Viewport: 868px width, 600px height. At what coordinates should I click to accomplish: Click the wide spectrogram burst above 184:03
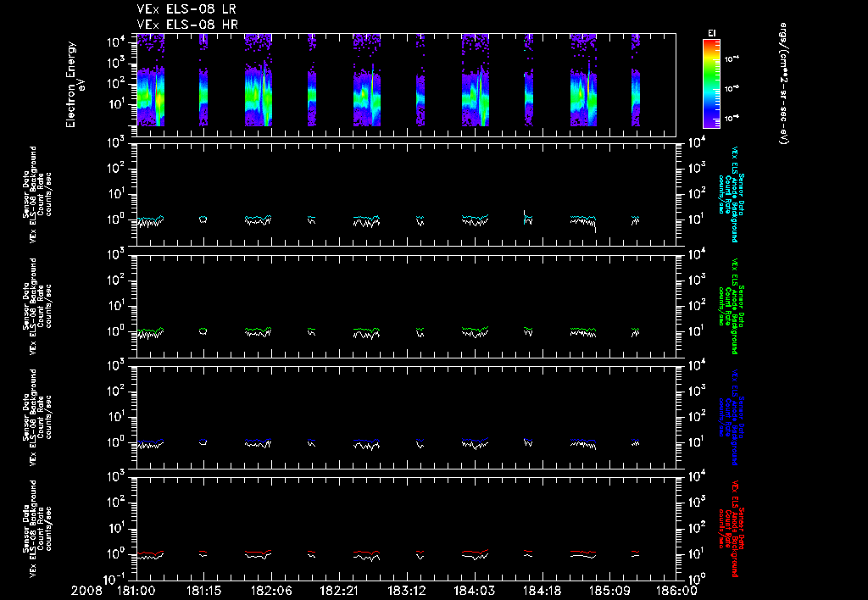tap(476, 81)
